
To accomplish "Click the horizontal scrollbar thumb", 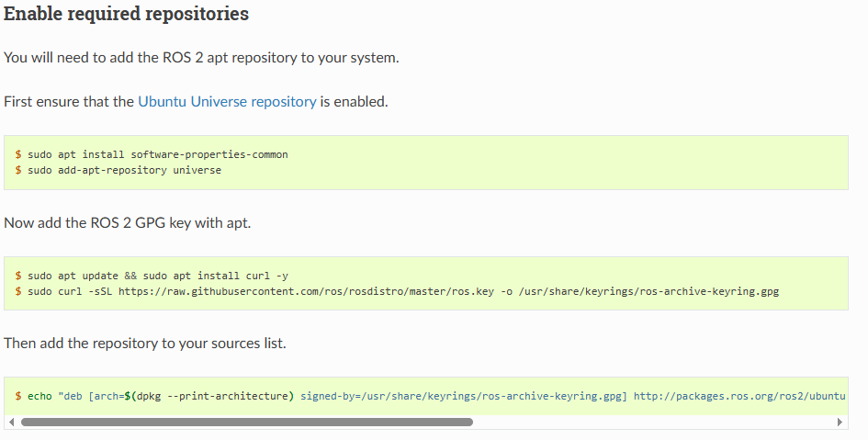I will click(246, 423).
